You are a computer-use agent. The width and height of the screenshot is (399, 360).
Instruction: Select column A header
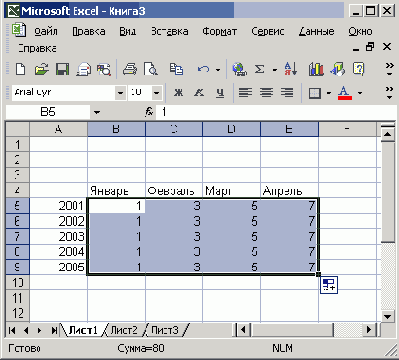(58, 129)
